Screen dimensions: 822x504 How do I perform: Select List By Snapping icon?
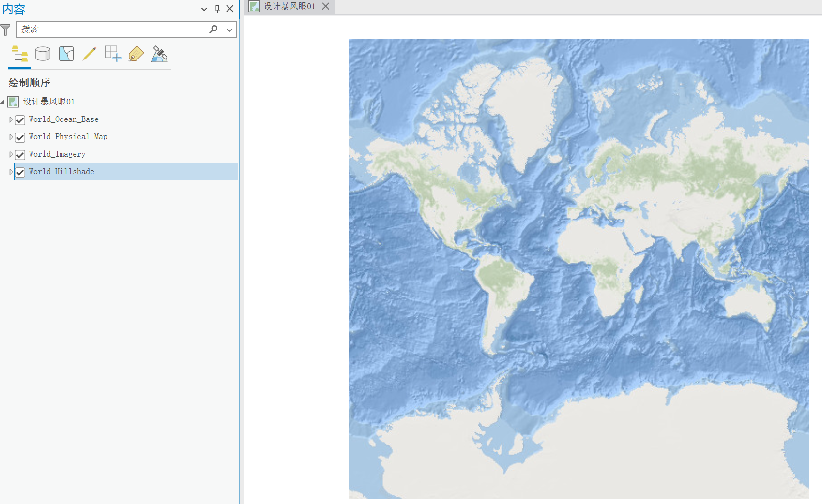[113, 54]
